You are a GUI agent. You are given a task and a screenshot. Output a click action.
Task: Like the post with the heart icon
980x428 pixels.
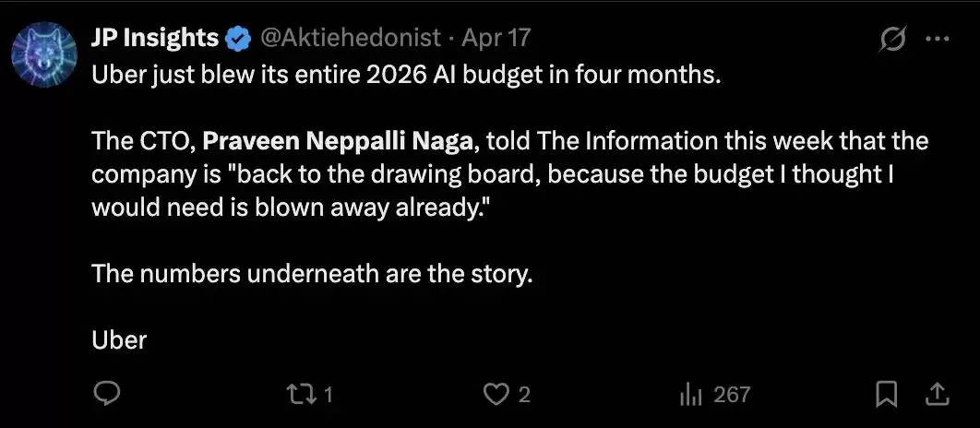(x=496, y=394)
